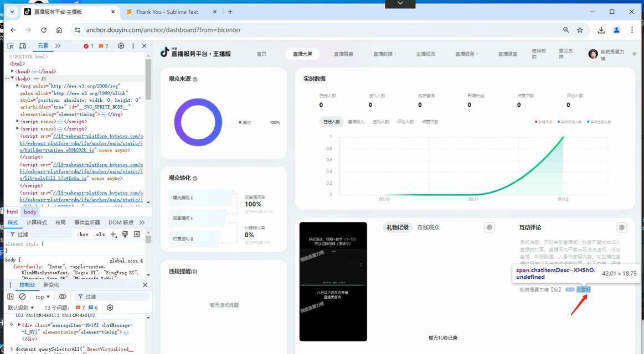Open the Chrome three-dot menu
Image resolution: width=644 pixels, height=354 pixels.
(x=632, y=30)
